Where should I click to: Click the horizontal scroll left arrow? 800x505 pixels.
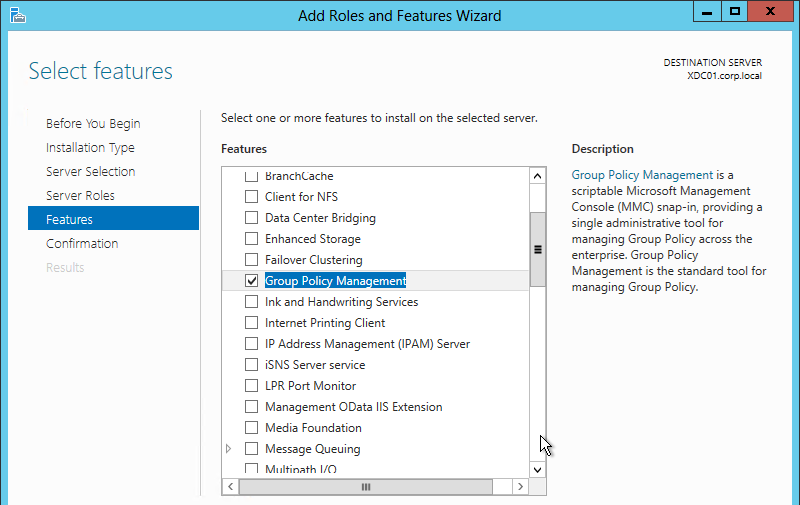click(231, 487)
